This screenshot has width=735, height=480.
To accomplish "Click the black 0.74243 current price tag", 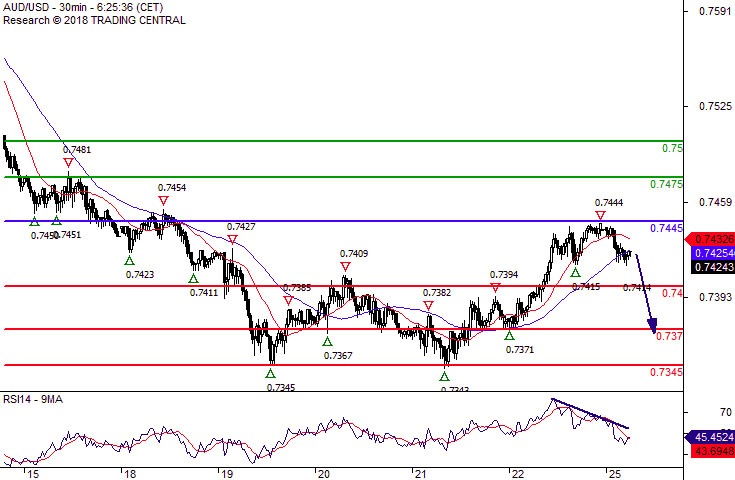I will click(x=713, y=267).
